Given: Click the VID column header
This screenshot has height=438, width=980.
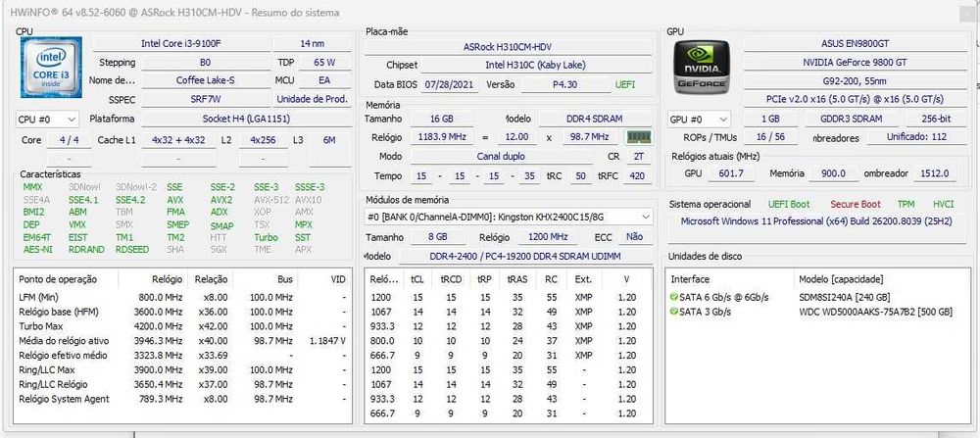Looking at the screenshot, I should [337, 279].
